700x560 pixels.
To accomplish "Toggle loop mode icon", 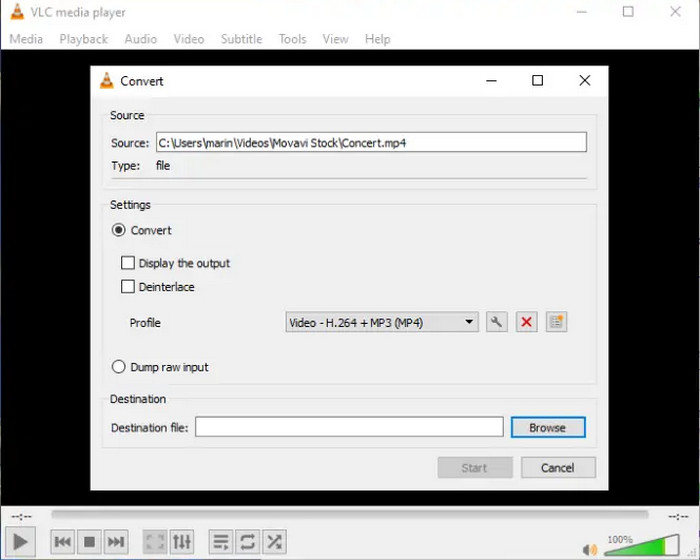I will tap(248, 542).
